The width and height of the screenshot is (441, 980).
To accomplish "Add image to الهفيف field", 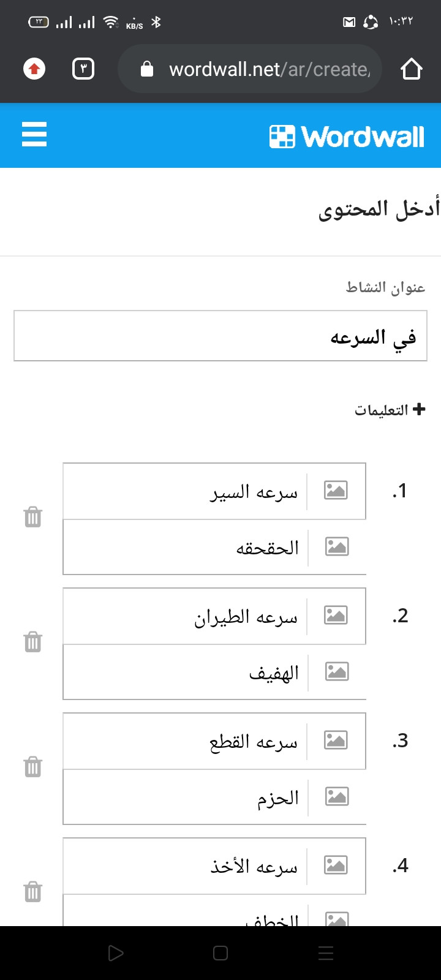I will click(337, 672).
